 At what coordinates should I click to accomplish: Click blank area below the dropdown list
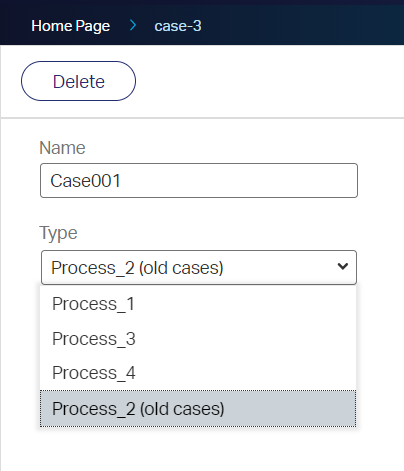[x=198, y=448]
